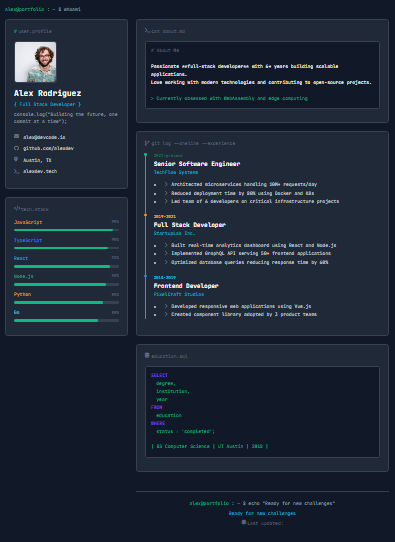The height and width of the screenshot is (542, 395).
Task: Click Alex Rodriguez's profile photo
Action: 35,62
